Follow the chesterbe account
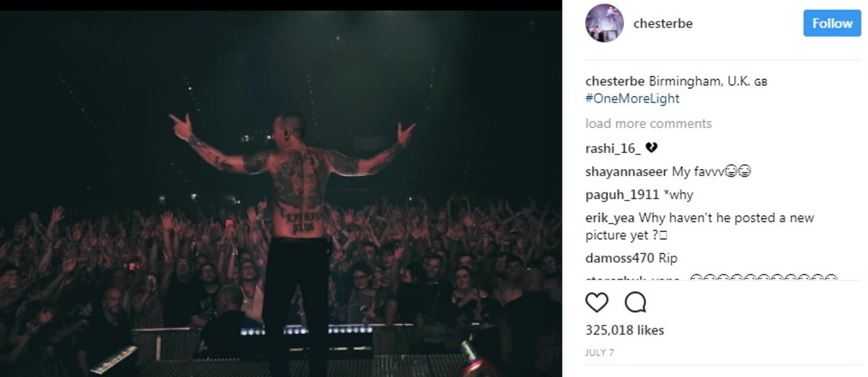868x377 pixels. (832, 24)
